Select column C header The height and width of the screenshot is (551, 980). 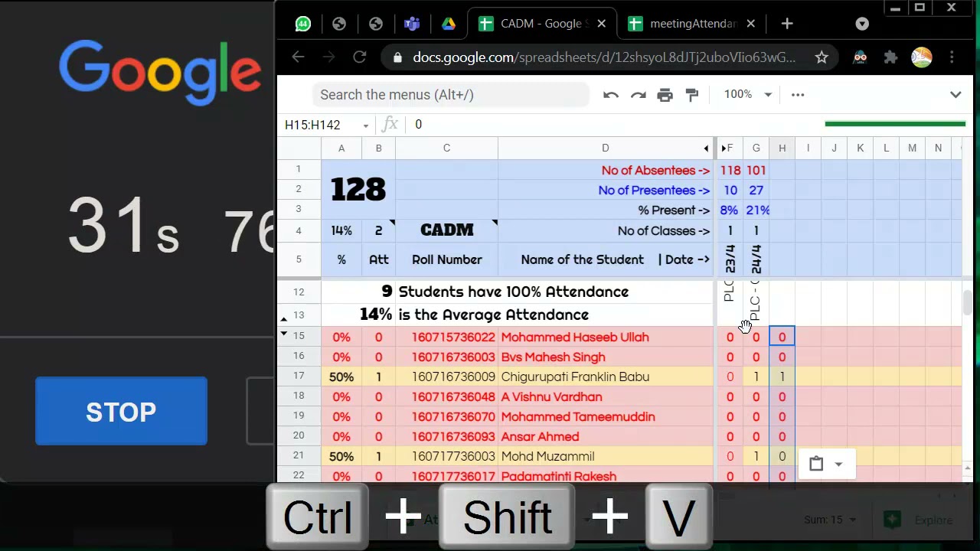coord(446,148)
